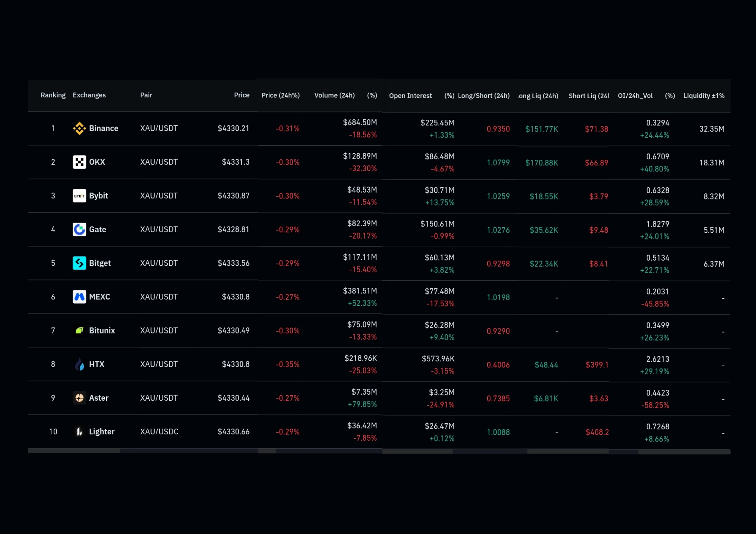Sort by OI/24h_Vol column header
The width and height of the screenshot is (756, 534).
click(x=635, y=96)
